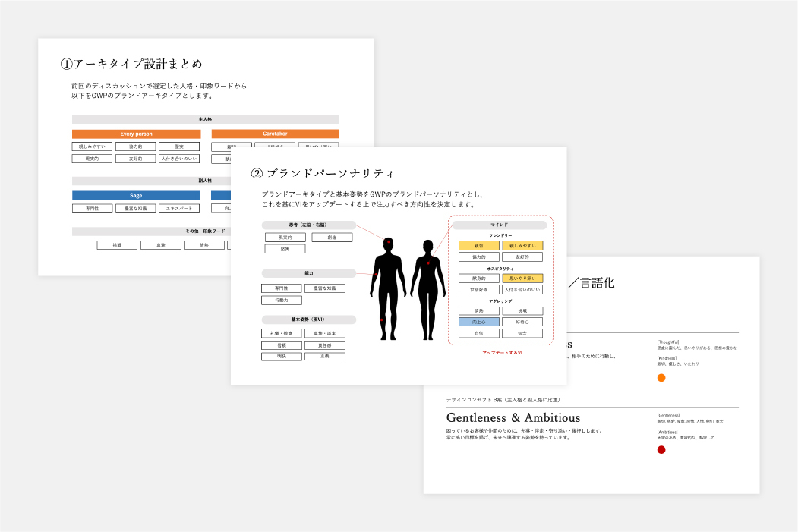
Task: Select the "能力" category pill
Action: (308, 273)
